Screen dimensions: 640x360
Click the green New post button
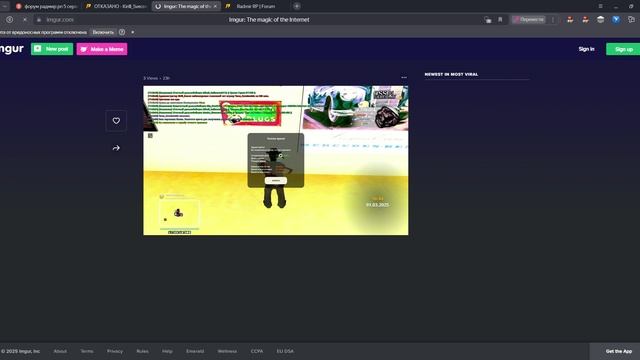52,49
